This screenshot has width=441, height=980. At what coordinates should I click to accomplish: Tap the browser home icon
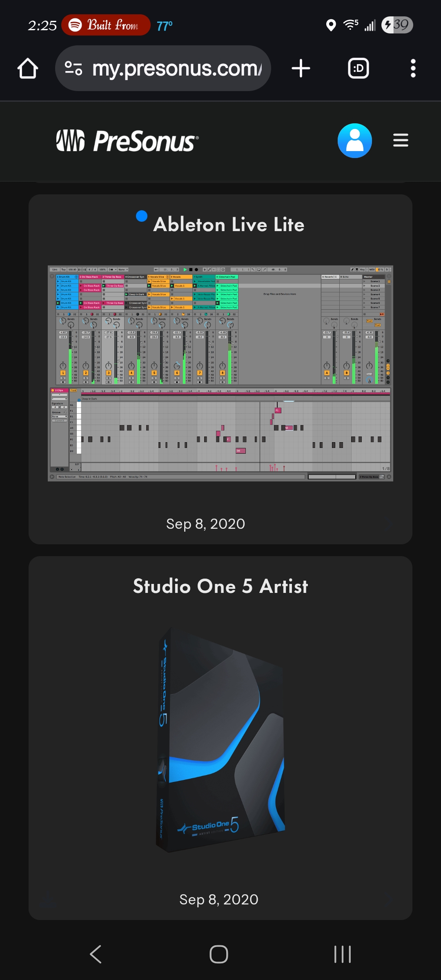28,68
